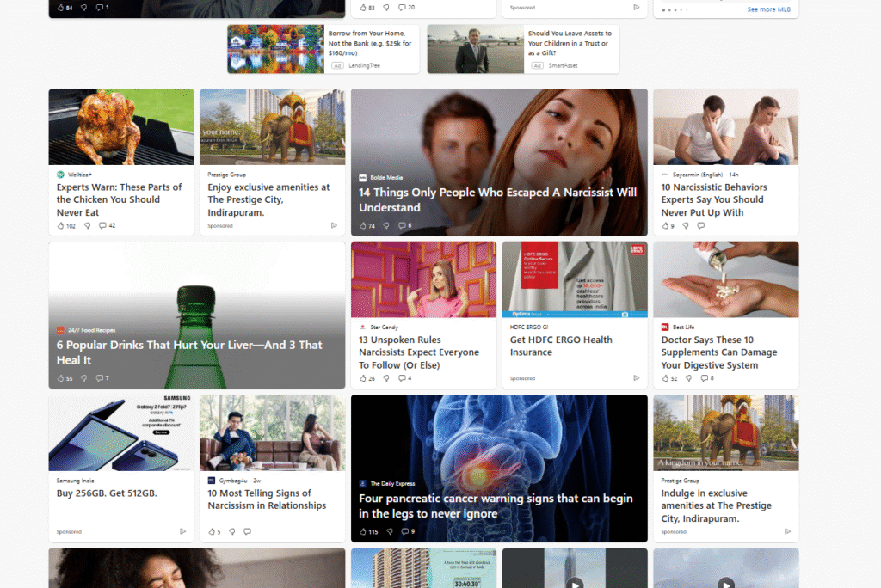Screen dimensions: 881x588
Task: Click the ad info icon on Samsung India card
Action: point(182,532)
